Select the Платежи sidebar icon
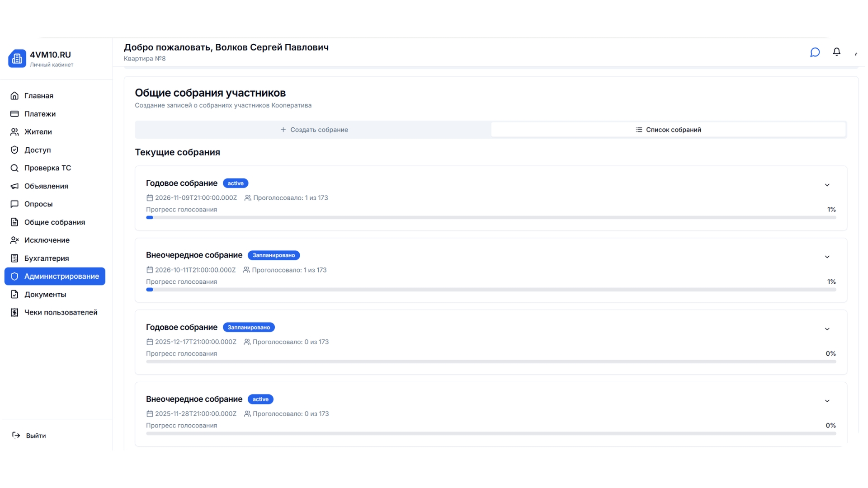Screen dimensions: 868x488 click(14, 114)
